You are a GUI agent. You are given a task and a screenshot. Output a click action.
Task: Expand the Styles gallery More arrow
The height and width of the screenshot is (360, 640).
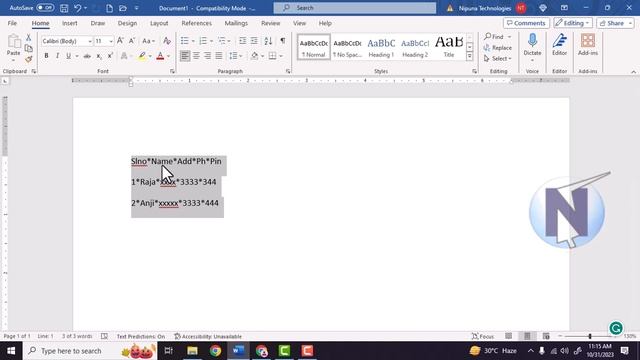tap(469, 56)
